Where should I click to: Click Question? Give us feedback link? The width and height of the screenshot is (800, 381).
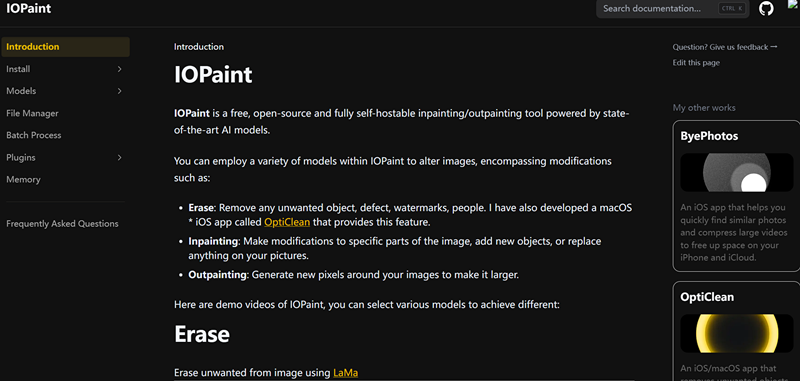pyautogui.click(x=724, y=47)
